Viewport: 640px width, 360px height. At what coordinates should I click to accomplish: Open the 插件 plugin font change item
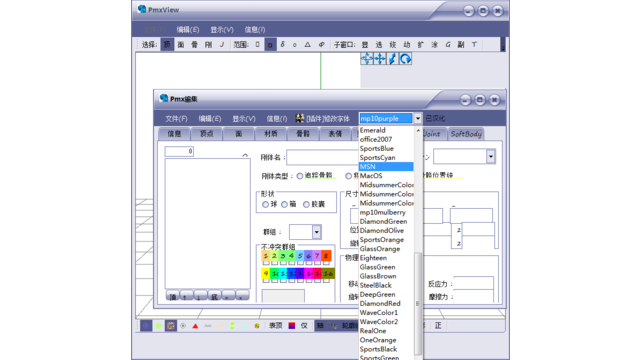(323, 118)
